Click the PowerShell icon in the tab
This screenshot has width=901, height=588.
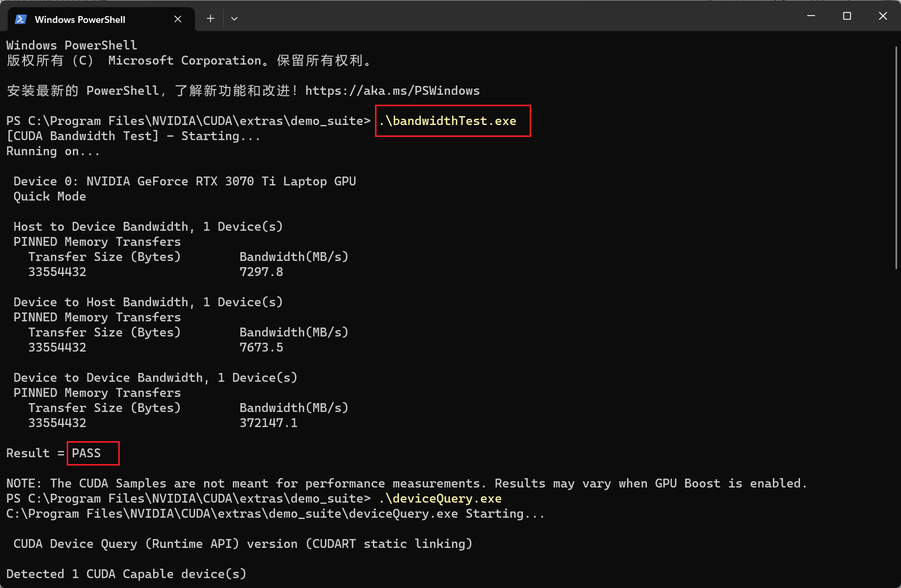click(21, 19)
